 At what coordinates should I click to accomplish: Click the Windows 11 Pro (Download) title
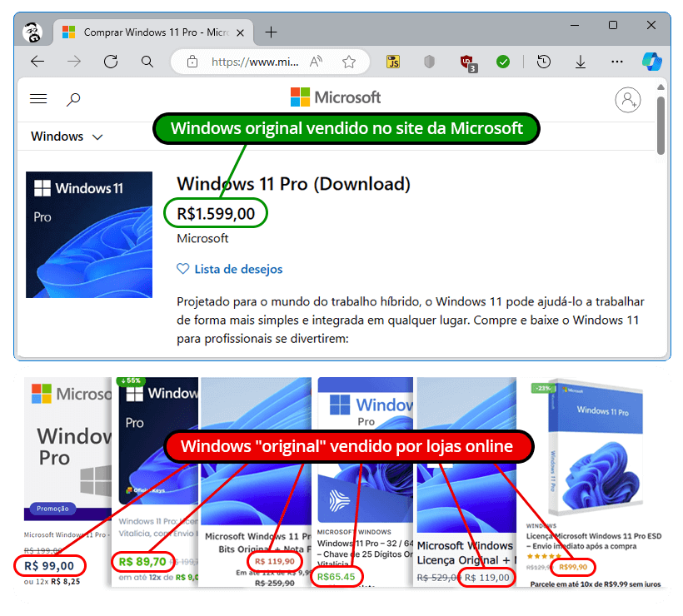[293, 184]
